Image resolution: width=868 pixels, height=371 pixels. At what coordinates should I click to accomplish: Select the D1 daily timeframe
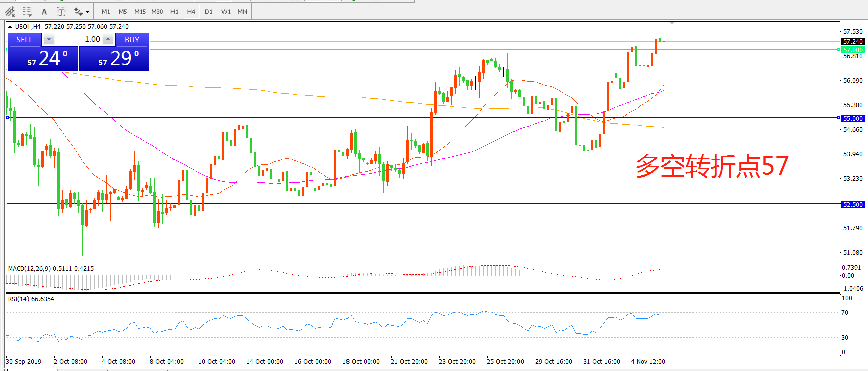(x=209, y=11)
